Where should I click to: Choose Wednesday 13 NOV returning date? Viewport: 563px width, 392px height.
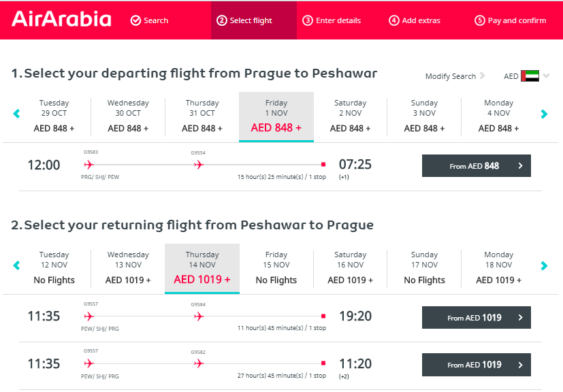(x=128, y=267)
